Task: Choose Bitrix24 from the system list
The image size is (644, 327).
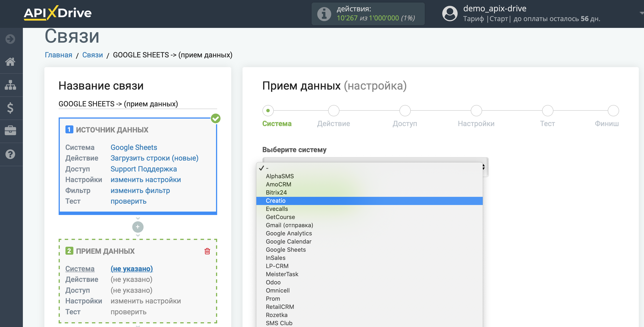Action: point(369,193)
